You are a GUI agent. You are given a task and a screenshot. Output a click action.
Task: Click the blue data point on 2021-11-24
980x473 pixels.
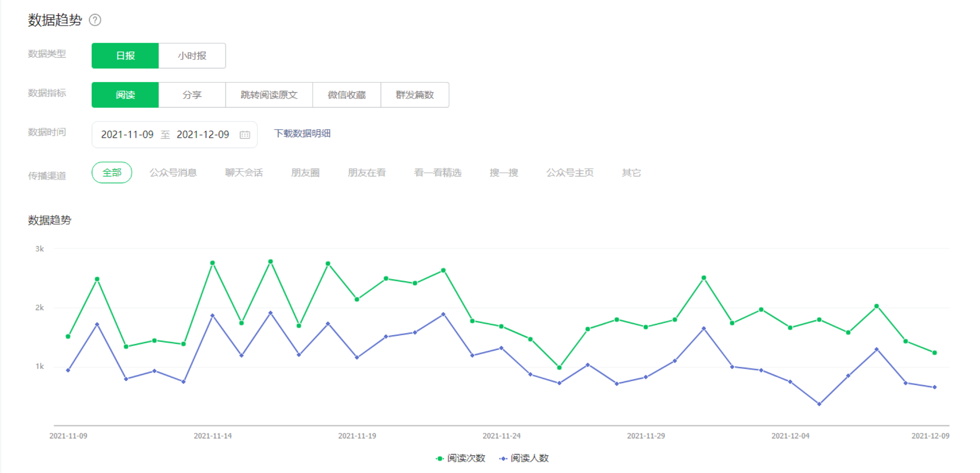502,348
